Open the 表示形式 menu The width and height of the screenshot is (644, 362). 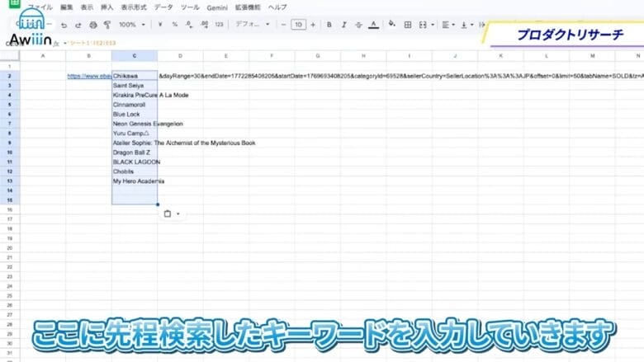134,7
